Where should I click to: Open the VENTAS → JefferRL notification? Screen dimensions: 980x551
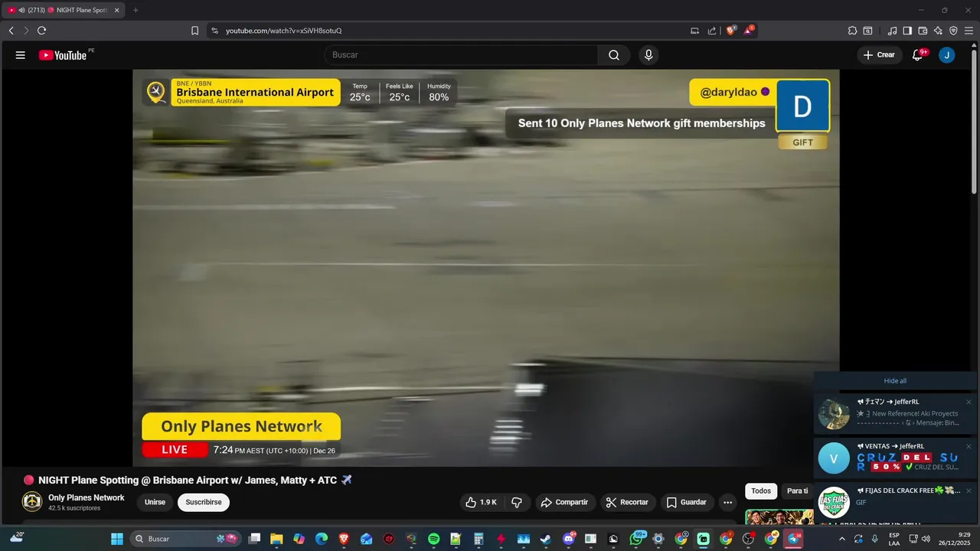[x=895, y=458]
